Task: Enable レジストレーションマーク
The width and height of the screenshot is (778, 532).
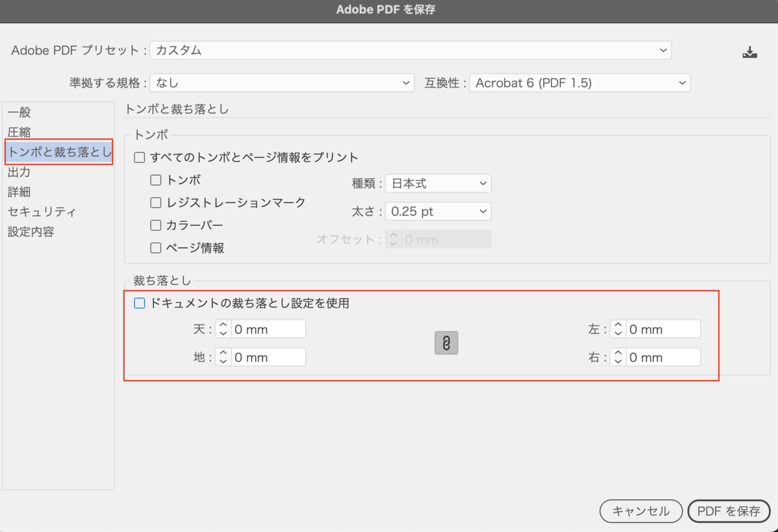Action: click(x=155, y=202)
